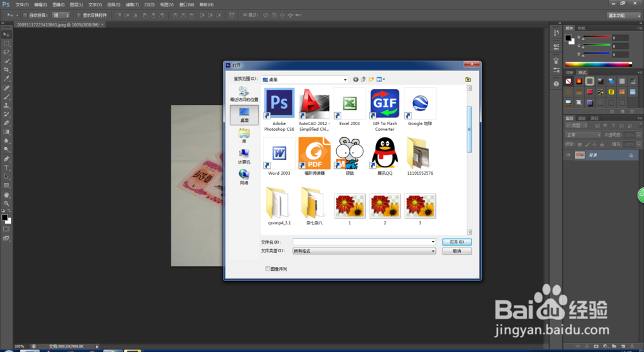644x352 pixels.
Task: Select the Brush tool
Action: point(6,97)
